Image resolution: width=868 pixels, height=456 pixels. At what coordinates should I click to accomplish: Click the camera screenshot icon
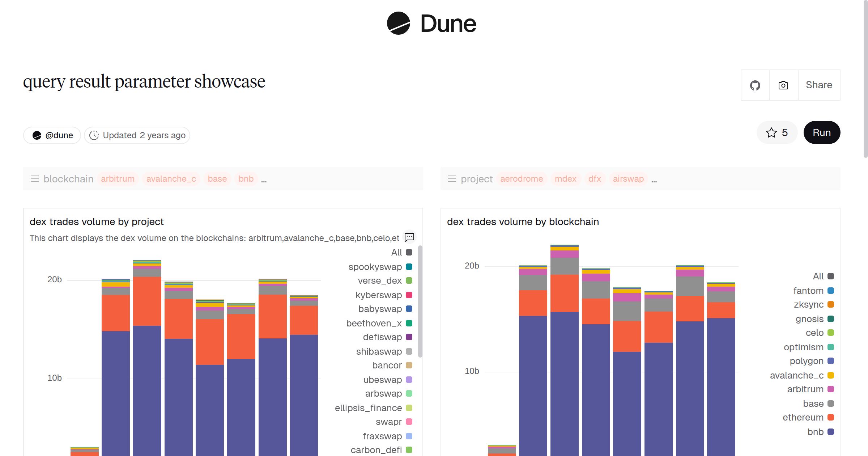click(783, 85)
